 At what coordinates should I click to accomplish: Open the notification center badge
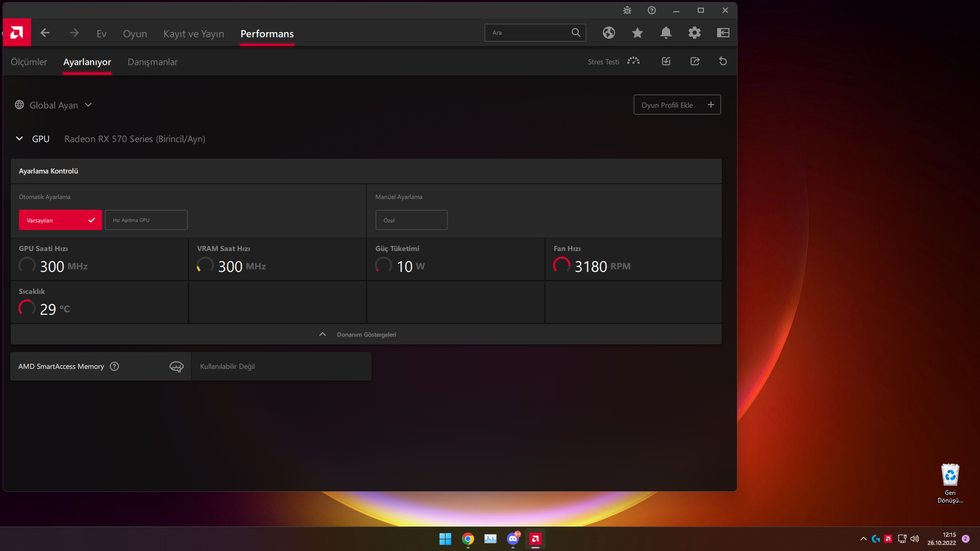(x=965, y=539)
